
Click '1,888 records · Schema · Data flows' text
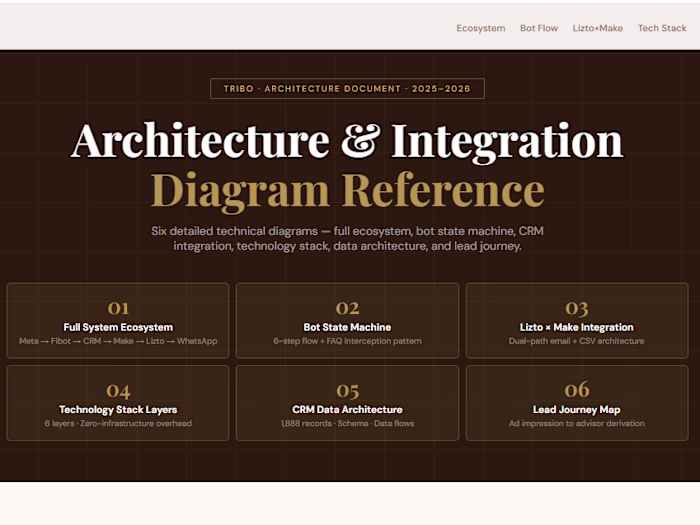[x=347, y=423]
